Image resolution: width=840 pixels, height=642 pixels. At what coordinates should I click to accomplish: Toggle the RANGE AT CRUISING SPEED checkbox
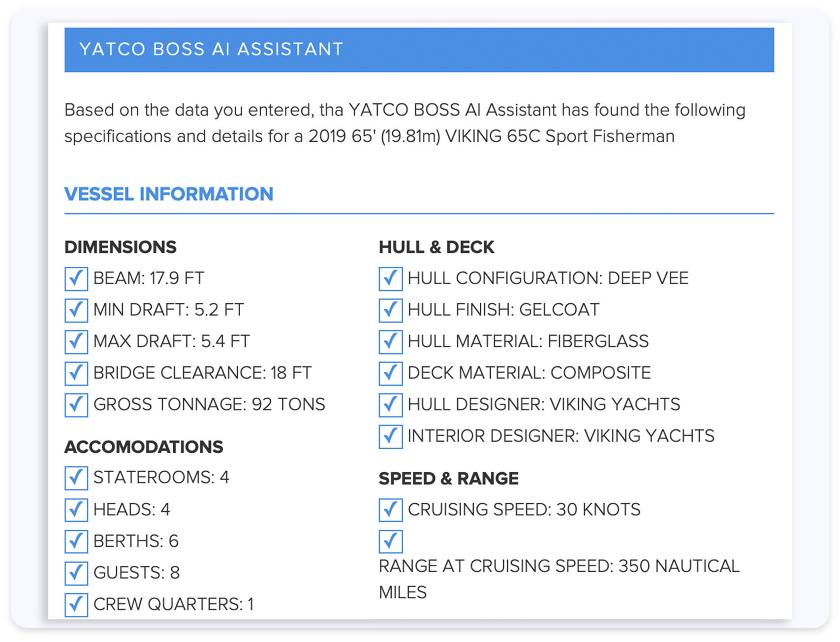pyautogui.click(x=391, y=542)
